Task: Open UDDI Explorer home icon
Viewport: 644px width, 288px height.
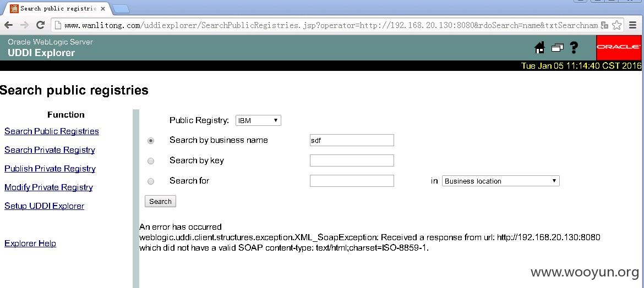Action: coord(539,48)
